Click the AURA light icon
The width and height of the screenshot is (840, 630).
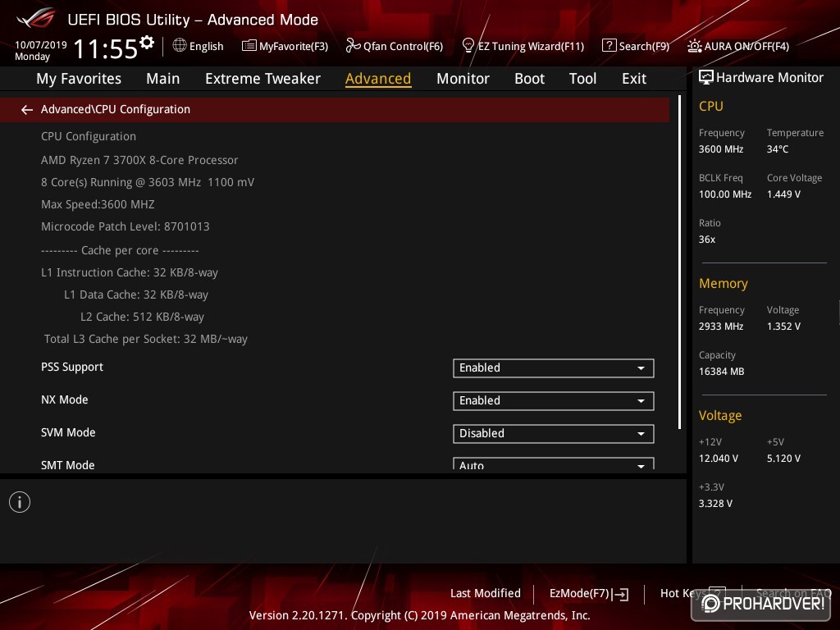[694, 46]
